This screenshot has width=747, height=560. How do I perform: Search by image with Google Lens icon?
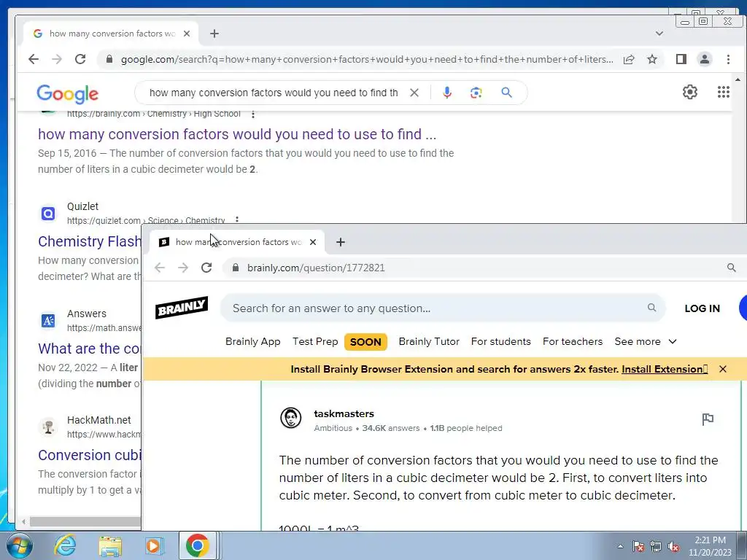click(476, 93)
